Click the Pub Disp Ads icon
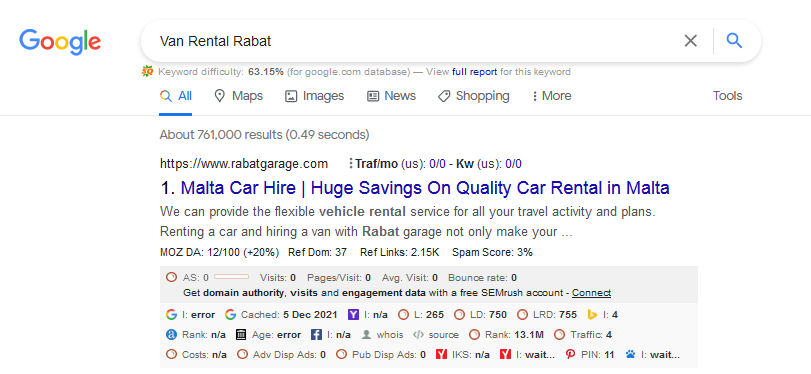Image resolution: width=811 pixels, height=374 pixels. tap(341, 355)
